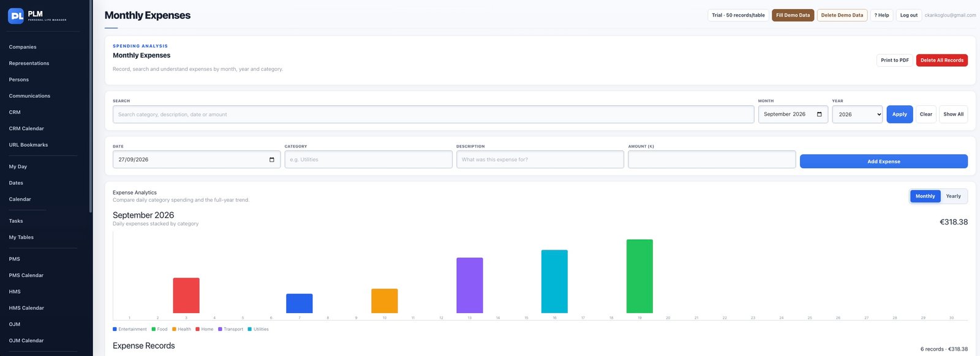
Task: Click the Fill Demo Data button
Action: coord(793,15)
